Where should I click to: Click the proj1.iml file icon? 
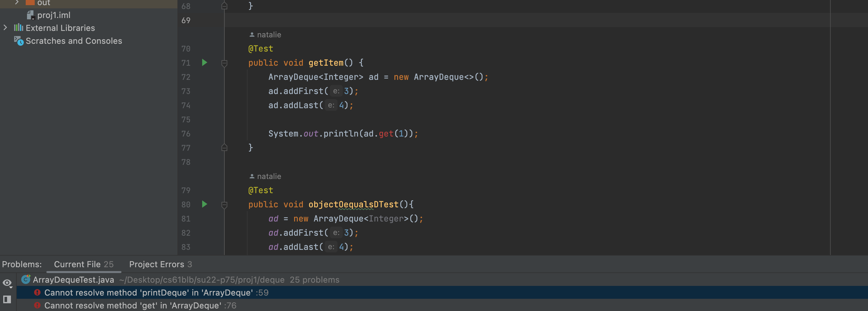click(31, 15)
